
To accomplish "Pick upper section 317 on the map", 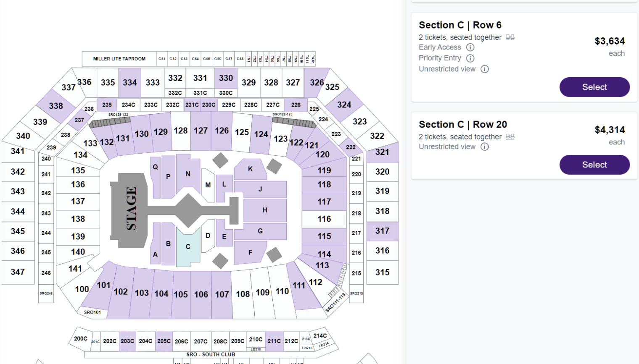I will (x=382, y=231).
